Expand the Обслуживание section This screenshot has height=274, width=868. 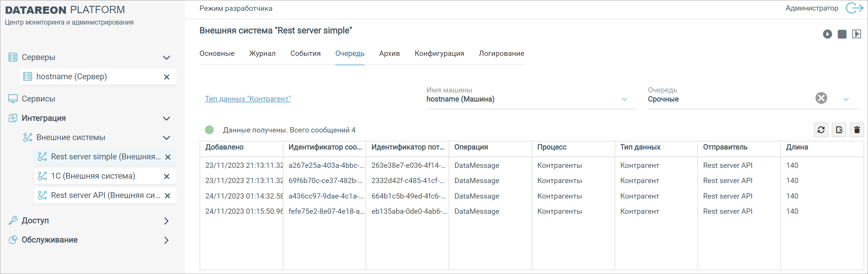pos(166,240)
